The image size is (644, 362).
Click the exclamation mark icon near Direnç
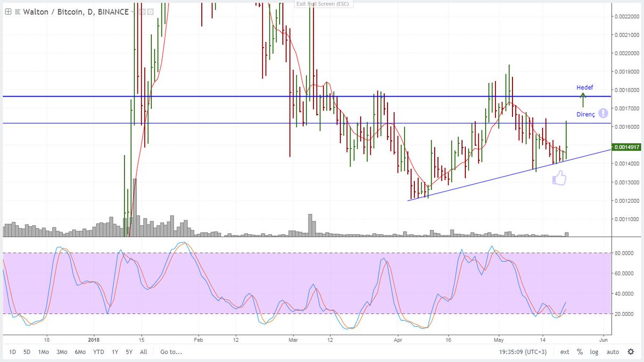[603, 113]
